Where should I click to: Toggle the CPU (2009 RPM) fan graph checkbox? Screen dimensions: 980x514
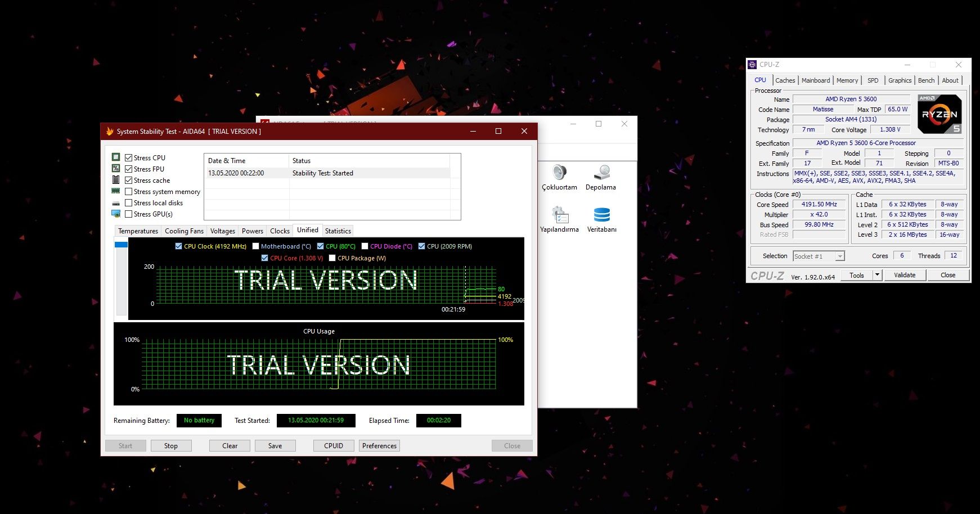click(x=422, y=246)
